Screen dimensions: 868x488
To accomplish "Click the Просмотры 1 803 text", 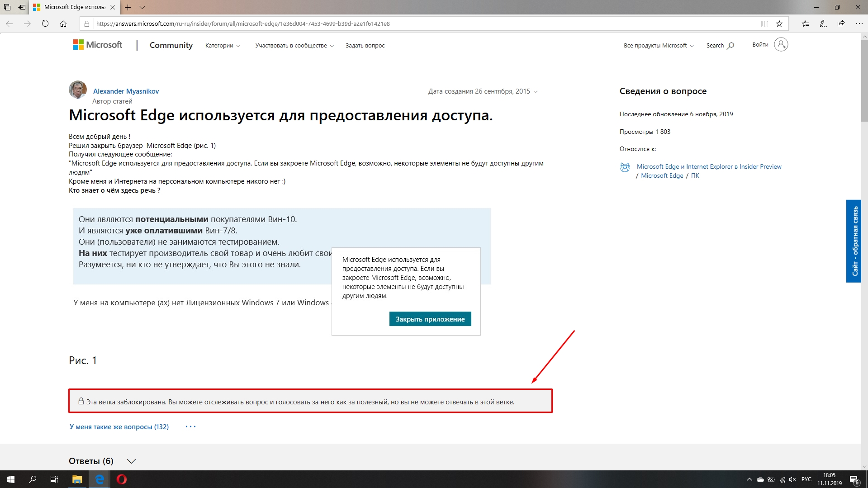I will (x=645, y=132).
